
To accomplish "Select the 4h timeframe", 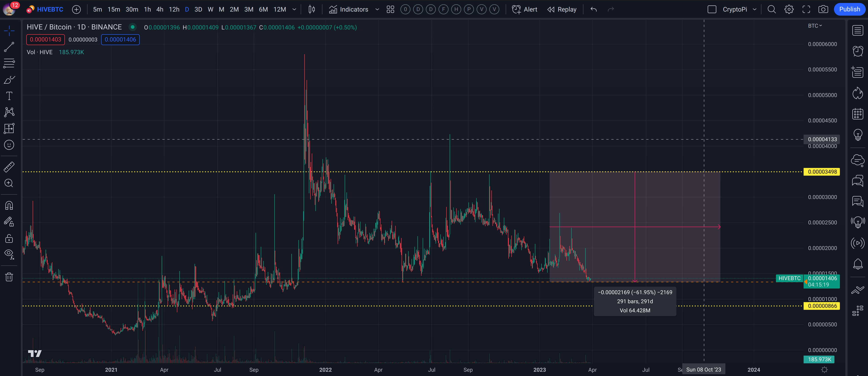I will [x=160, y=10].
